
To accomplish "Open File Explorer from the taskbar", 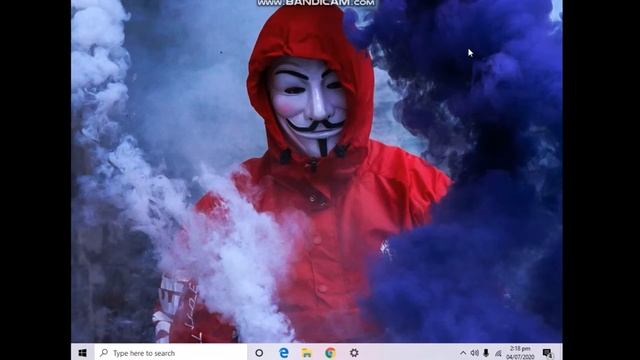I will pyautogui.click(x=307, y=353).
